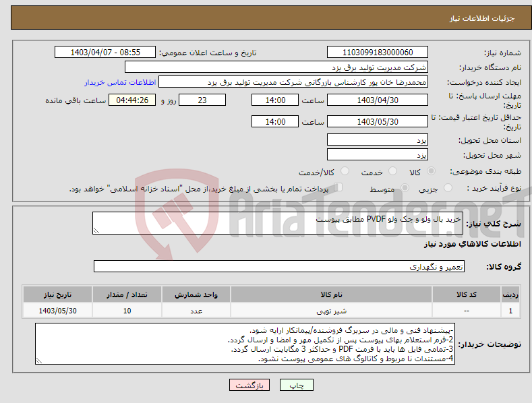Click price validity date 1403/05/30

point(378,121)
